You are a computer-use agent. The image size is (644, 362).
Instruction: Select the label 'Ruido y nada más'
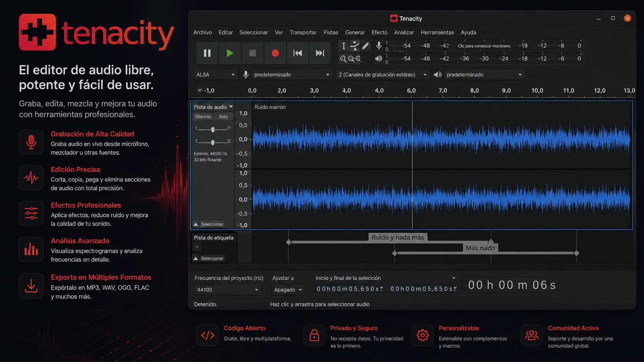click(x=398, y=237)
